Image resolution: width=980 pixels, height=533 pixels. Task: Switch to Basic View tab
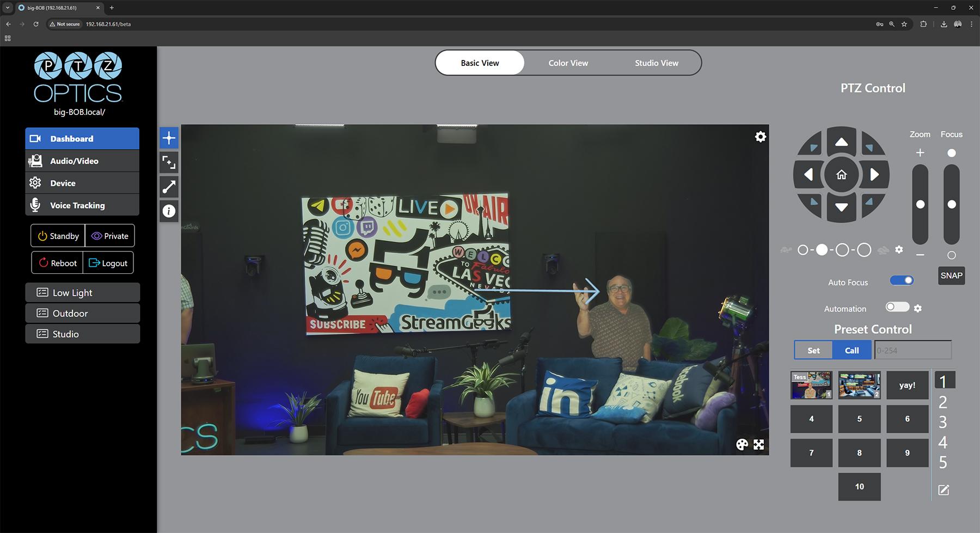tap(480, 63)
